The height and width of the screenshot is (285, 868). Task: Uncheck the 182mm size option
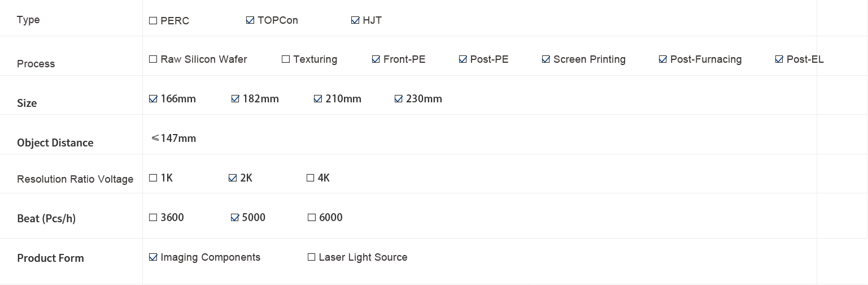tap(235, 99)
